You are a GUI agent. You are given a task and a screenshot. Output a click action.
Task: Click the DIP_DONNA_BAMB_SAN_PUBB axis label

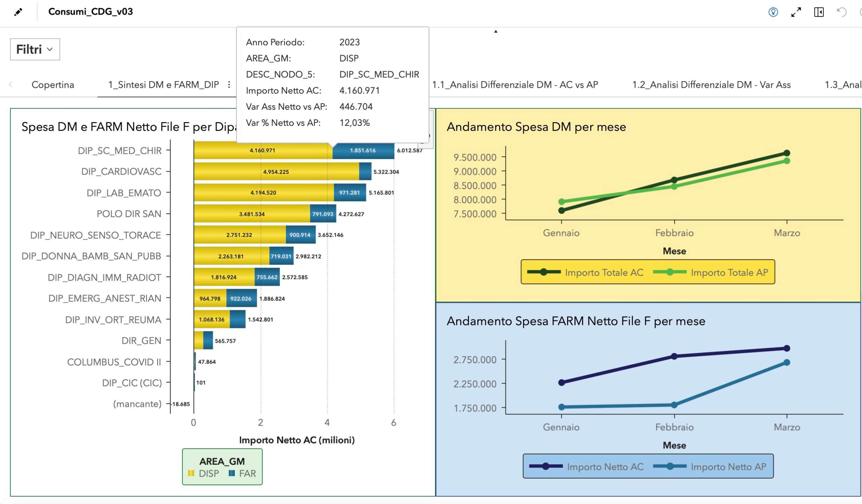(x=91, y=256)
